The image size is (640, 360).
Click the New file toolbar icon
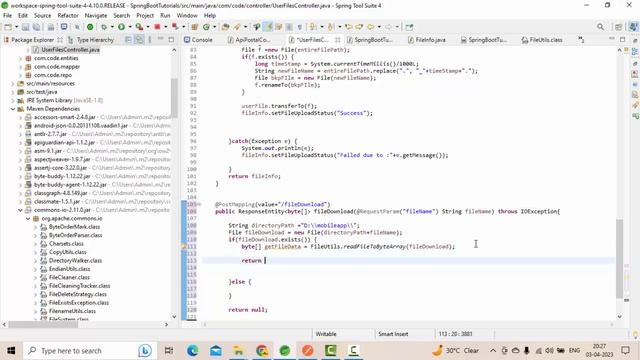(x=7, y=27)
